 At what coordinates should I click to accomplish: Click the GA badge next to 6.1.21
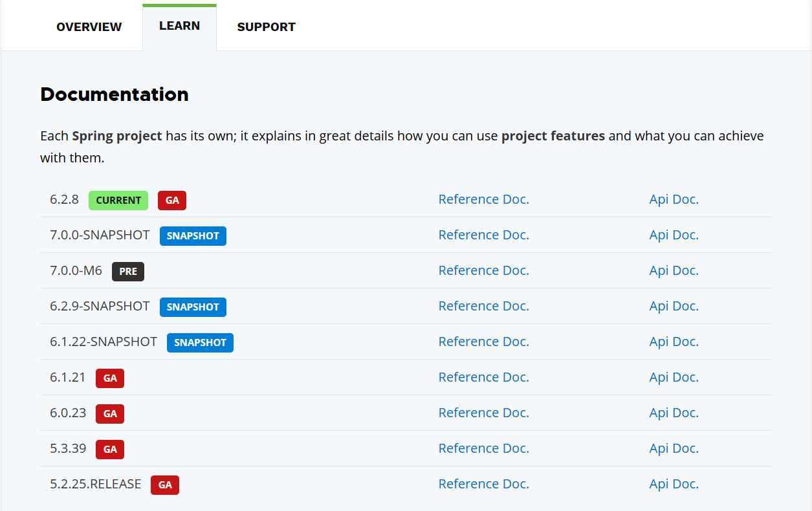[110, 378]
